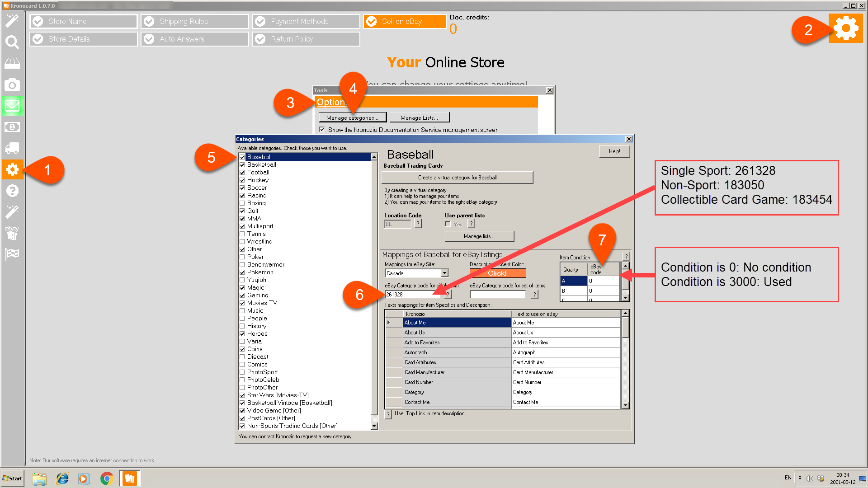This screenshot has height=488, width=868.
Task: Click the Help! button in Categories dialog
Action: (614, 151)
